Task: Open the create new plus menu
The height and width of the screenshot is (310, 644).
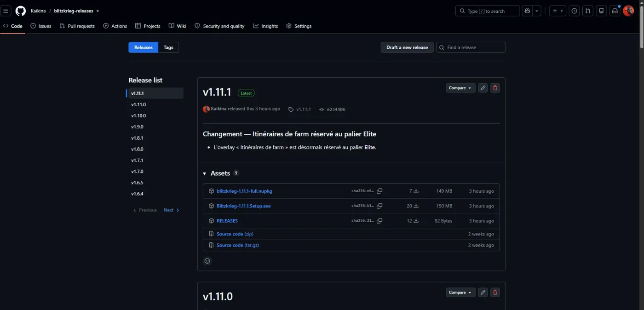Action: [558, 11]
